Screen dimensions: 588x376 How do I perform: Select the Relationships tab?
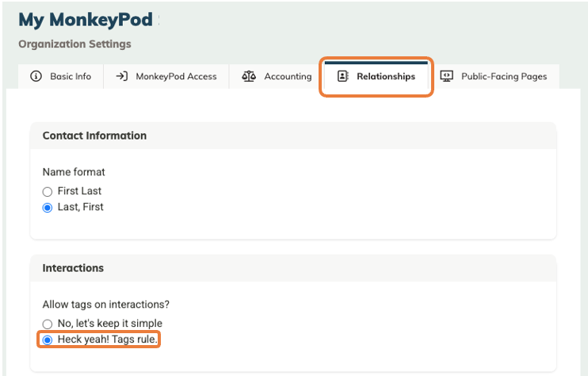pyautogui.click(x=376, y=76)
